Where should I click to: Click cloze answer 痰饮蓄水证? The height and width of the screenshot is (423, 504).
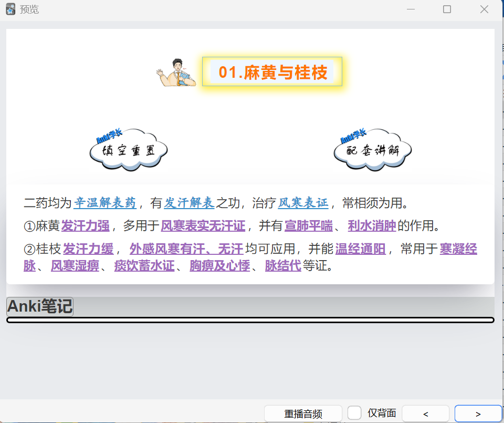(144, 266)
